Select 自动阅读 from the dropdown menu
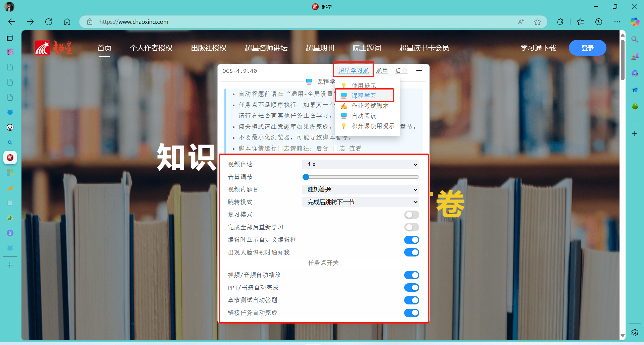 tap(364, 116)
